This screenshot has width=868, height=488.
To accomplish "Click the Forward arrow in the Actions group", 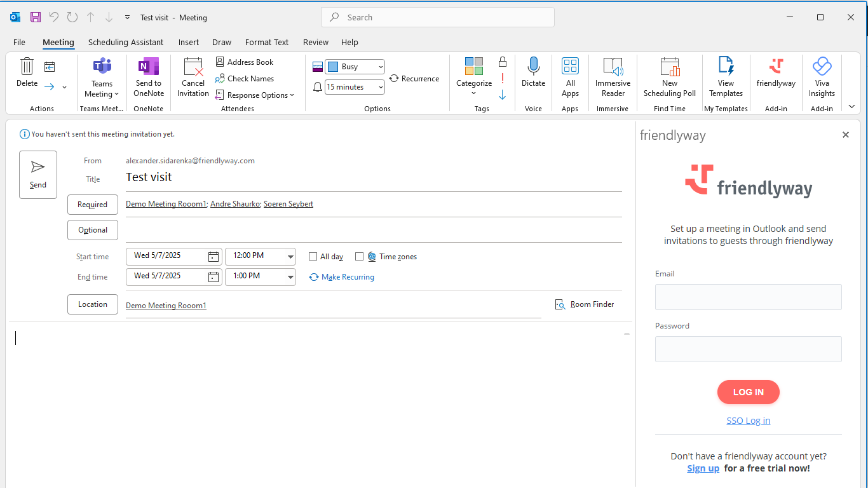I will (x=50, y=86).
